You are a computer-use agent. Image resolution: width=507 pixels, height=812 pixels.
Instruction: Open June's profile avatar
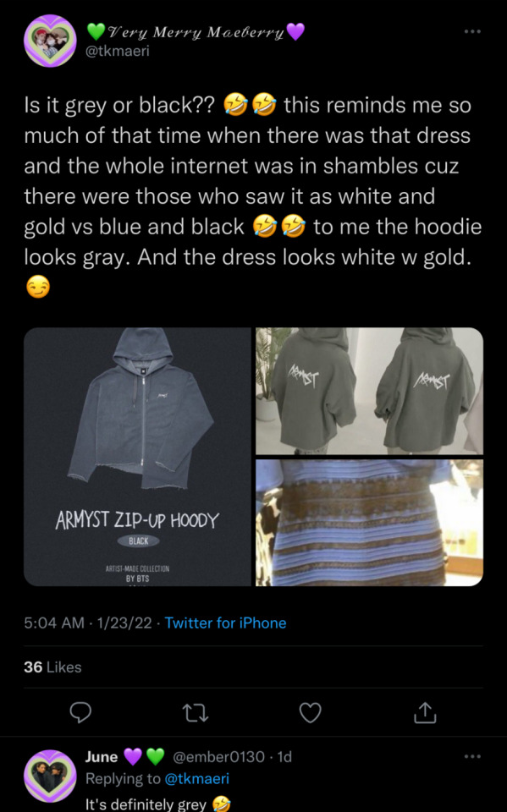pos(50,776)
